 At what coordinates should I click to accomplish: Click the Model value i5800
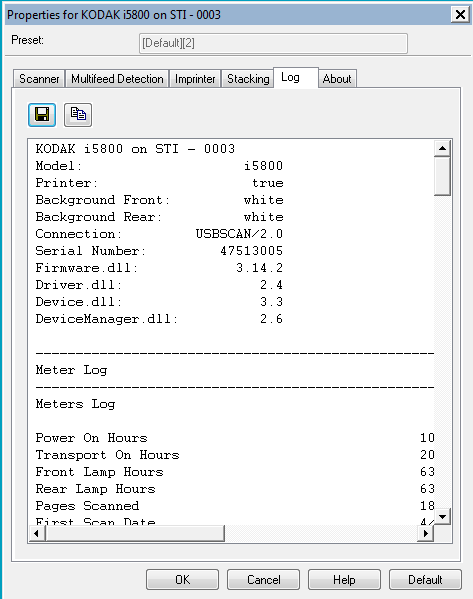(264, 166)
